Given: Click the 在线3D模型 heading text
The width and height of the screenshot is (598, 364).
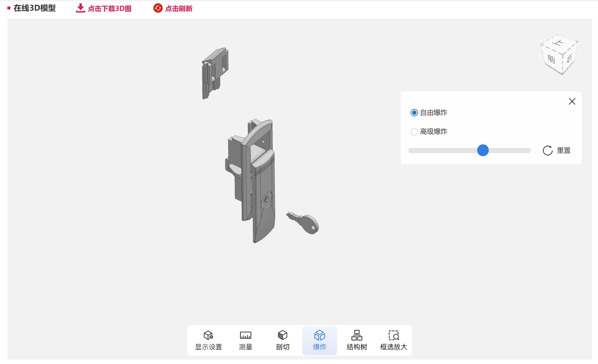Looking at the screenshot, I should tap(35, 8).
